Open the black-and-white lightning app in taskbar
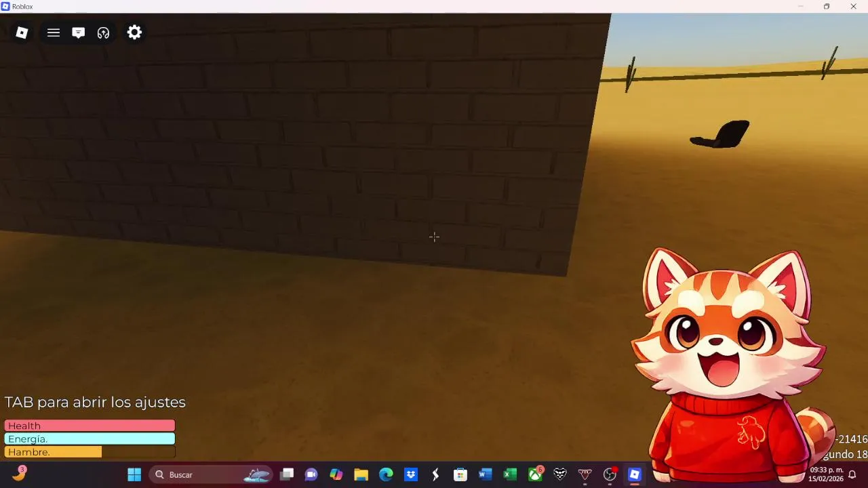The width and height of the screenshot is (868, 488). tap(435, 474)
